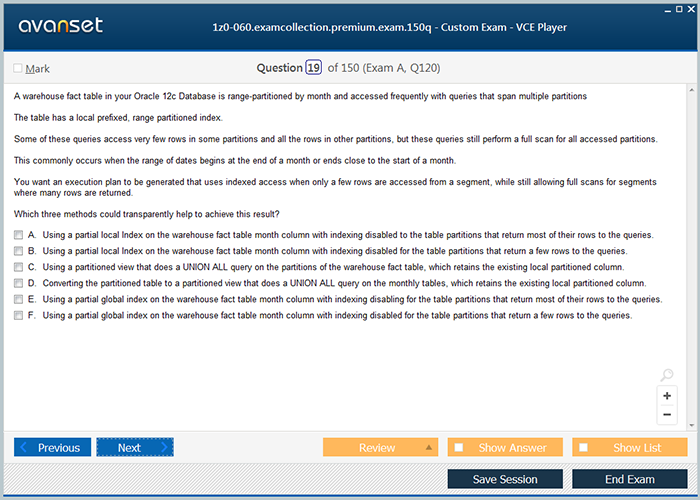This screenshot has width=700, height=500.
Task: Close the VCE Player window
Action: tap(691, 9)
